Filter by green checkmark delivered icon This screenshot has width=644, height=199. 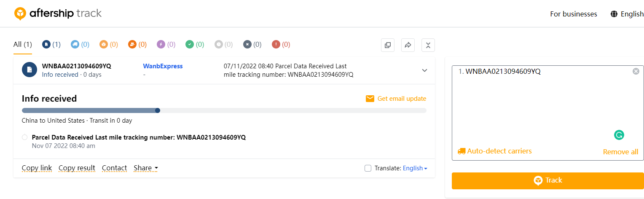[x=190, y=44]
